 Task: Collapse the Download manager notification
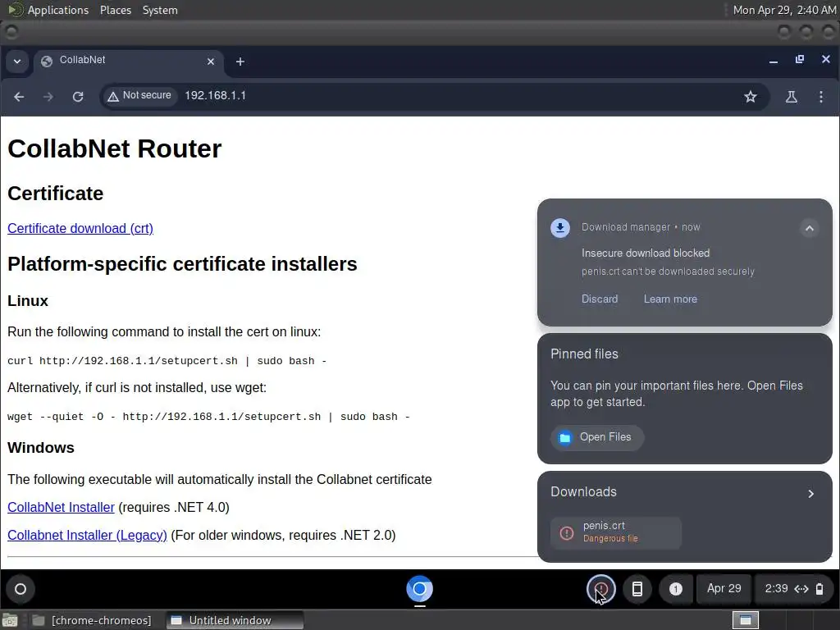pyautogui.click(x=810, y=229)
